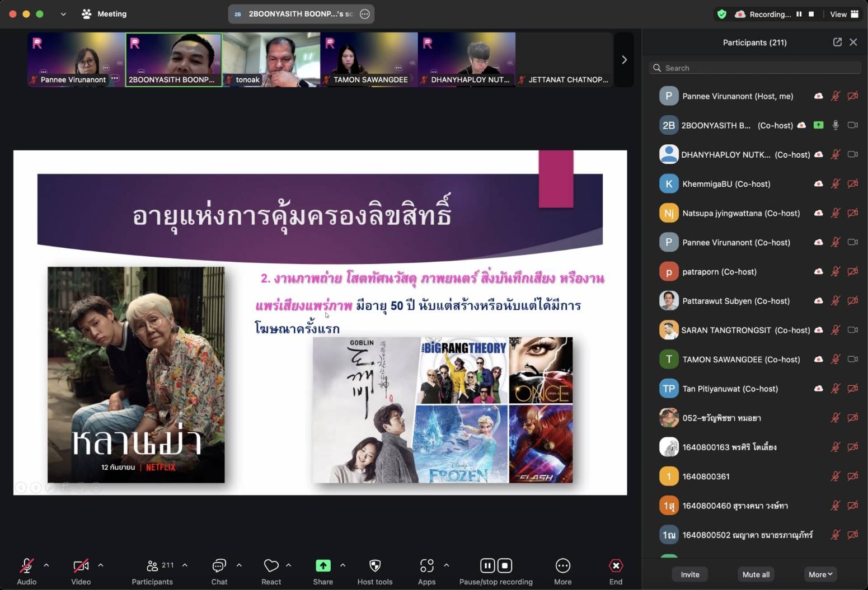Click mic icon for patraporn
Screen dimensions: 868x590
836,271
